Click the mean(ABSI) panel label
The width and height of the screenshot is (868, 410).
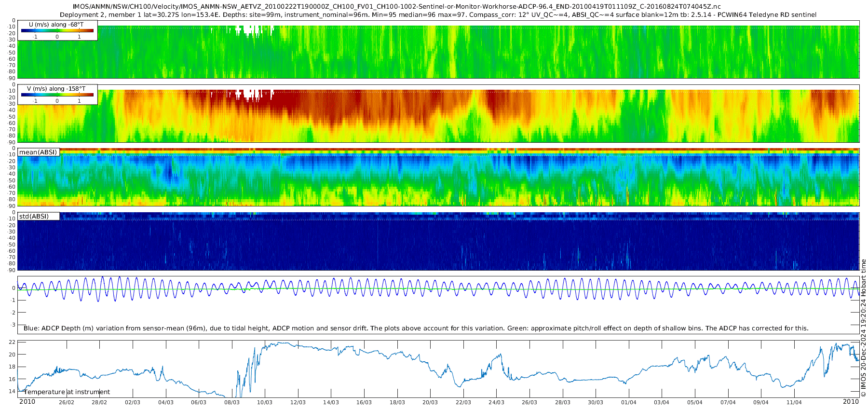point(38,152)
